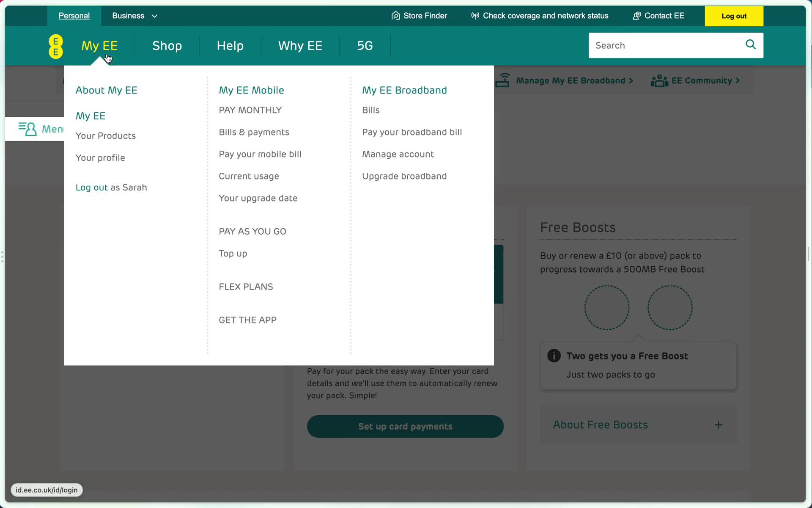This screenshot has height=508, width=812.
Task: Click the second empty Free Boost circle
Action: (x=670, y=307)
